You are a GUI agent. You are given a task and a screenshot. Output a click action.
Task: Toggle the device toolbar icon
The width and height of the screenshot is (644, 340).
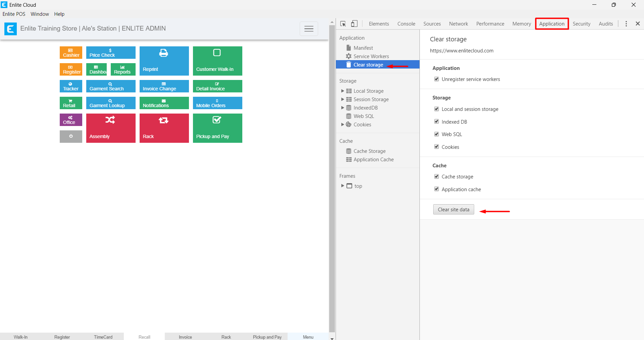[x=354, y=24]
